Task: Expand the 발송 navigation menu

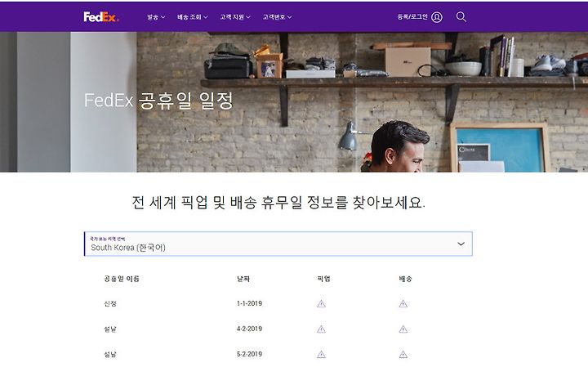Action: tap(156, 17)
